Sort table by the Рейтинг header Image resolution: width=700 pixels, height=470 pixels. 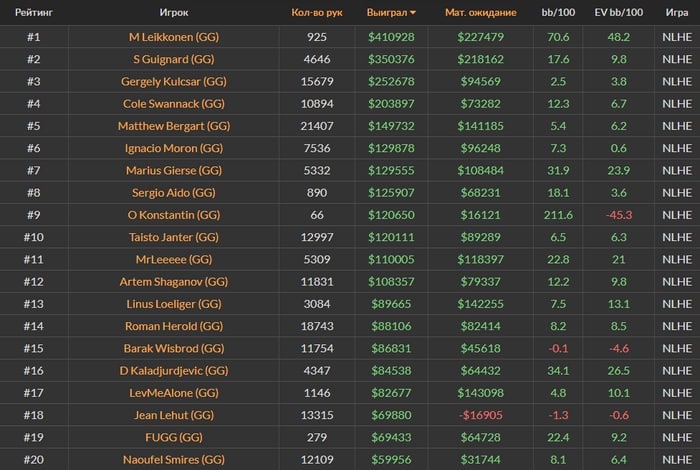pyautogui.click(x=32, y=13)
